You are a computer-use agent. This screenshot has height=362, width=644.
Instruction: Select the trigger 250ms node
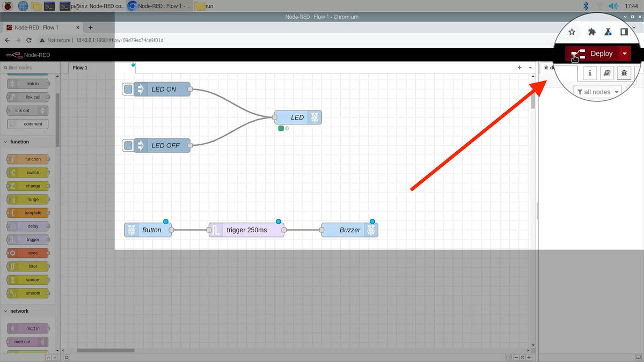tap(246, 230)
